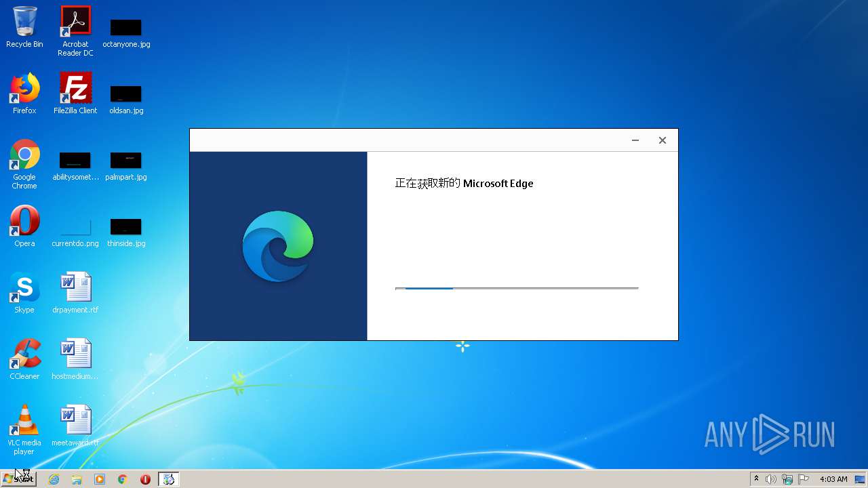This screenshot has height=488, width=868.
Task: Open Internet Explorer in taskbar
Action: 54,479
